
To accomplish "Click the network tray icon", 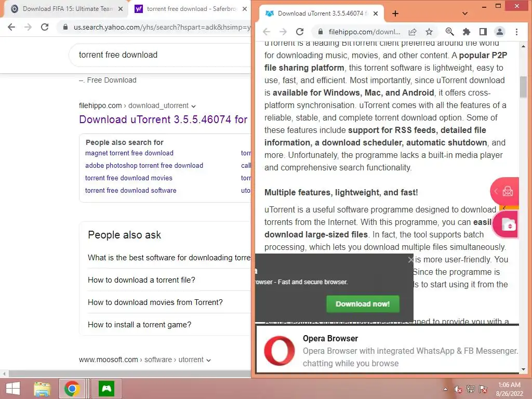I will [471, 389].
